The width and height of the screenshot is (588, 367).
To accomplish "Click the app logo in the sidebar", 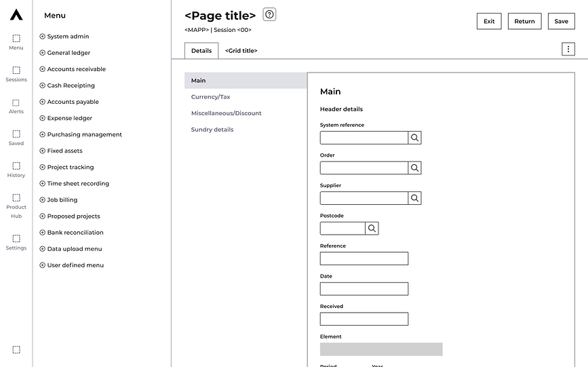I will [x=16, y=15].
